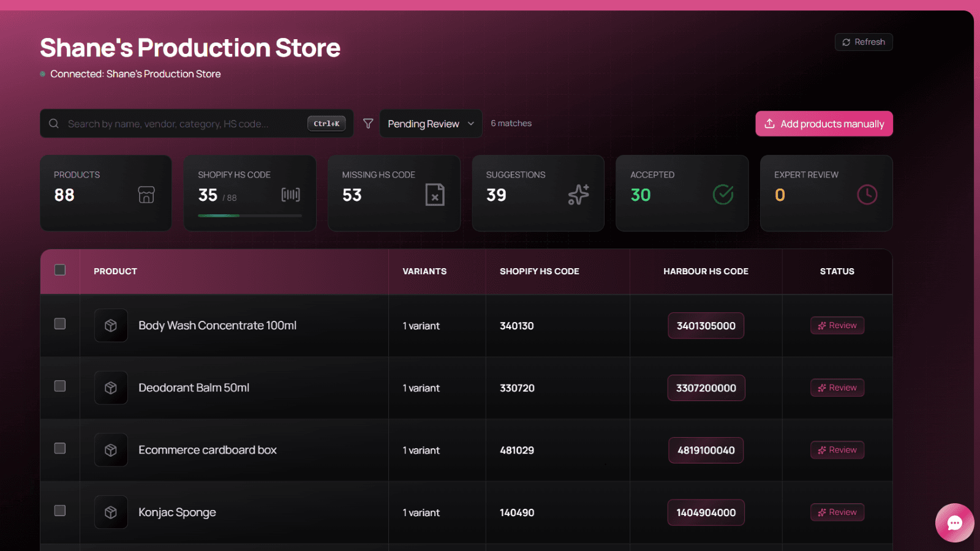980x551 pixels.
Task: Click product name Deodorant Balm 50ml
Action: [x=194, y=388]
